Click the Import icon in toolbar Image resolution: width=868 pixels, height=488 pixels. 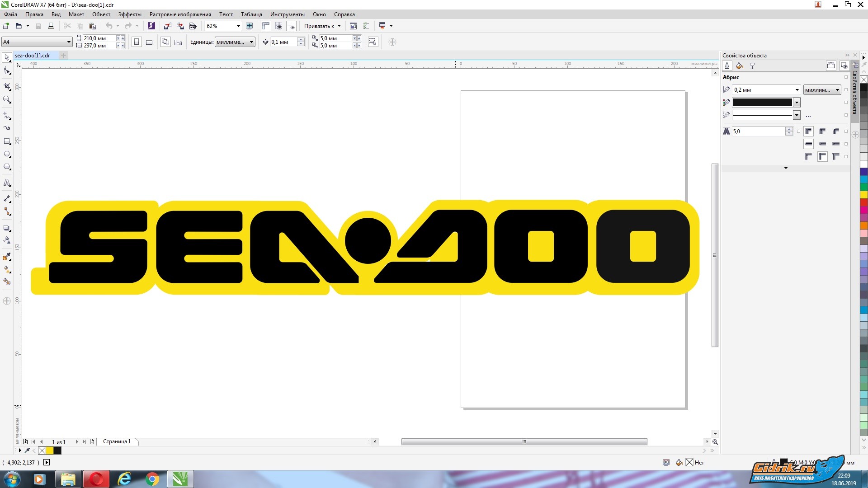(168, 26)
